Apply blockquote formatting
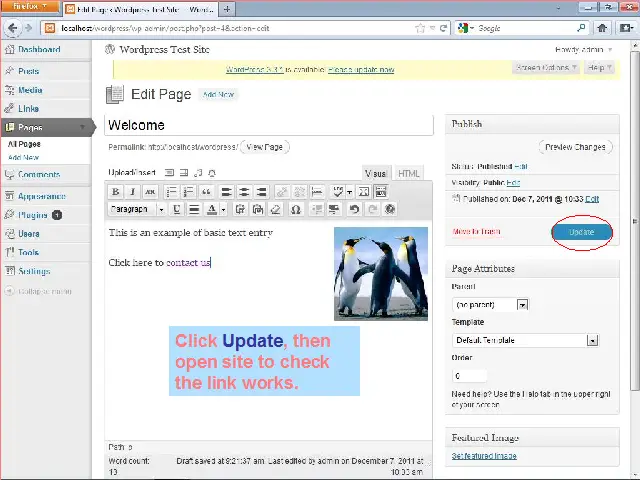The height and width of the screenshot is (480, 640). tap(206, 192)
